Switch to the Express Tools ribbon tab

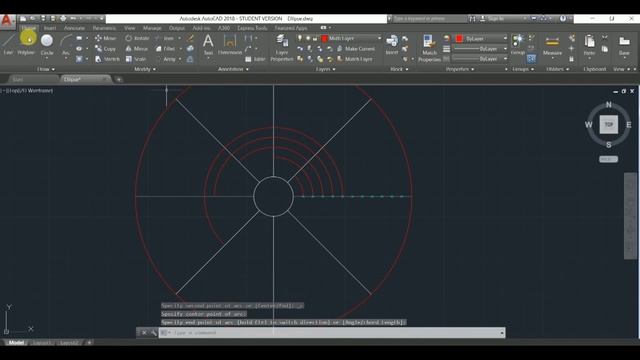pos(252,28)
